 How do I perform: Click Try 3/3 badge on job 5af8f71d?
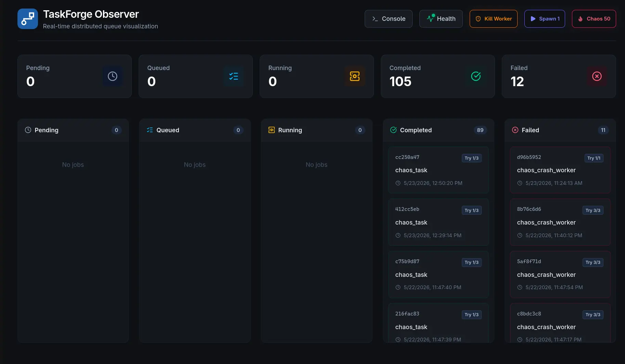coord(593,262)
